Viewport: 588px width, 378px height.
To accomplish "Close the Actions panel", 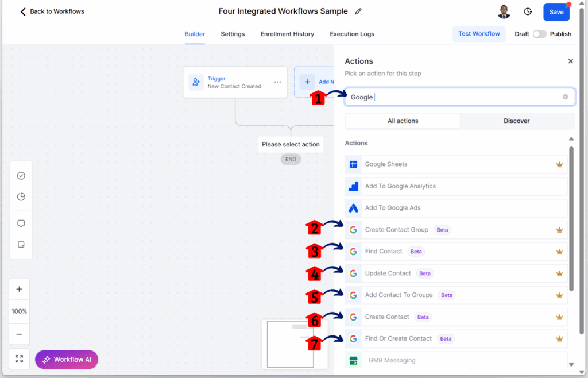I will point(570,61).
